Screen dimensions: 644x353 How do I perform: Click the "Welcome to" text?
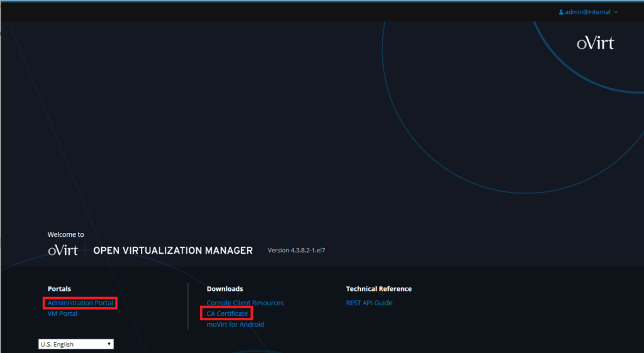(65, 234)
